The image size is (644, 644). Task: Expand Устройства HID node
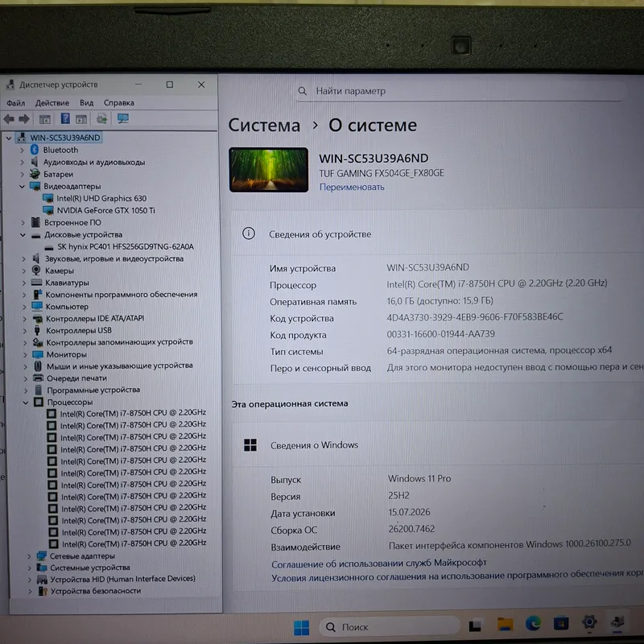(x=30, y=580)
